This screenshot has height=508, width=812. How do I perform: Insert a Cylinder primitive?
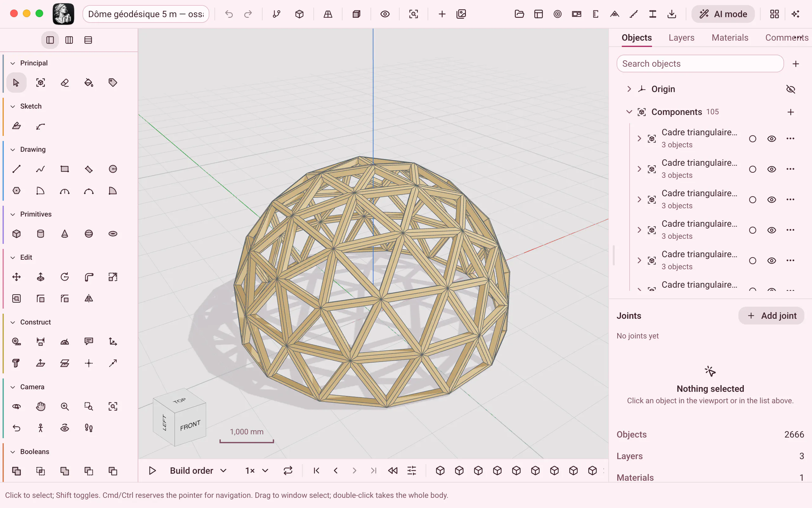click(40, 234)
